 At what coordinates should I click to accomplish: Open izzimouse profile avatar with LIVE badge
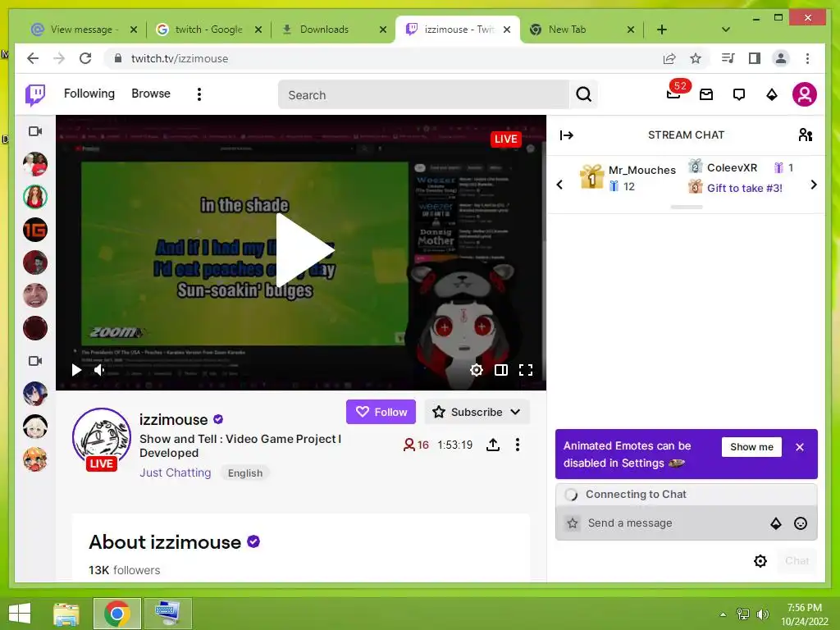[101, 438]
